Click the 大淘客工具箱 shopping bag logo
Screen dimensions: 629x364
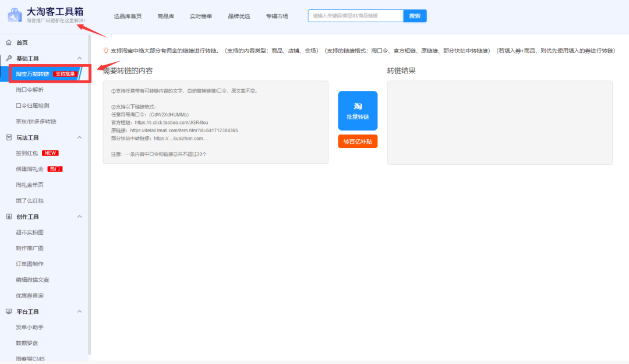tap(16, 15)
